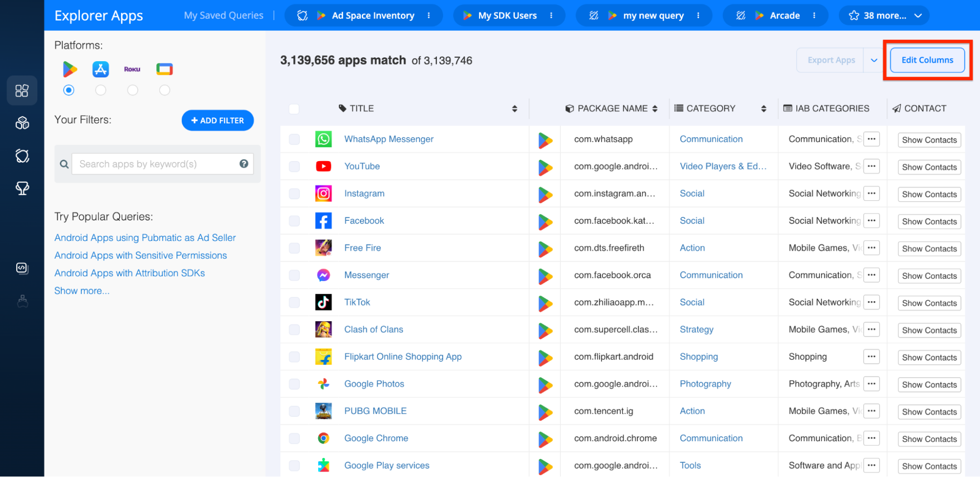Click the Edit Columns button

(x=928, y=60)
